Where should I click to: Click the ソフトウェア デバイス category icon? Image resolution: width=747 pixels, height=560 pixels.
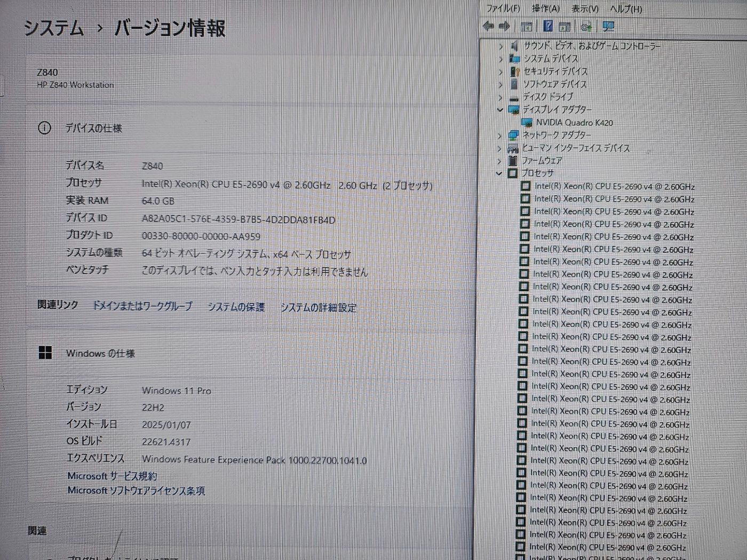(x=514, y=84)
